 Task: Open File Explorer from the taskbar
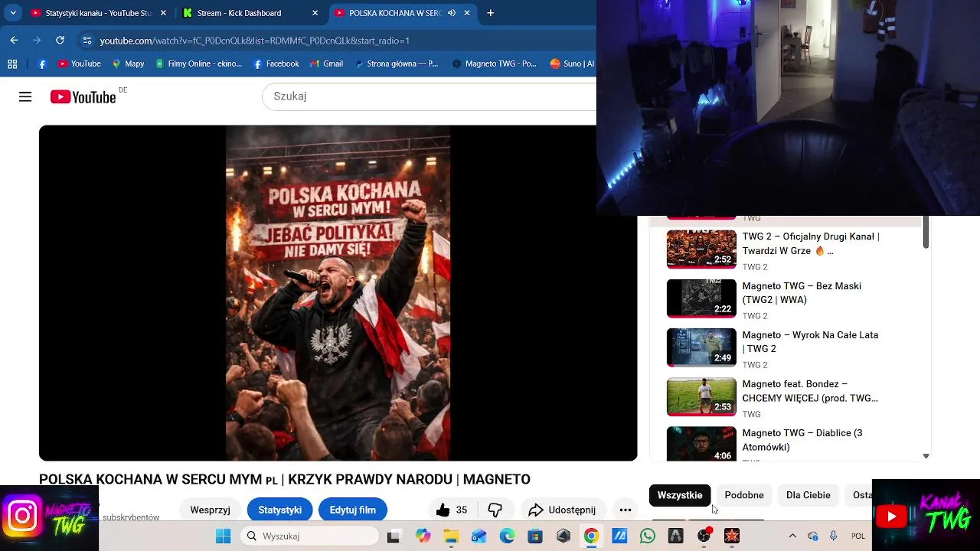451,536
